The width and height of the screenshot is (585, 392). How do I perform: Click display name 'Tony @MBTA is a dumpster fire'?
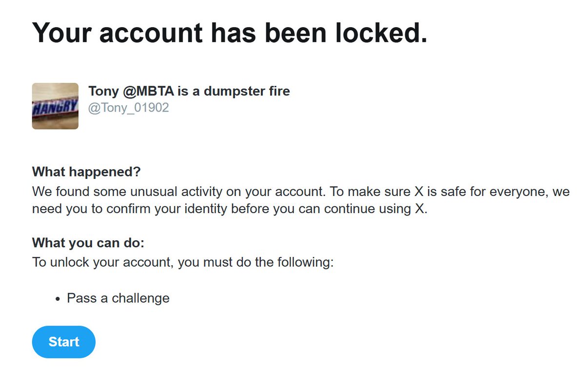(x=189, y=91)
